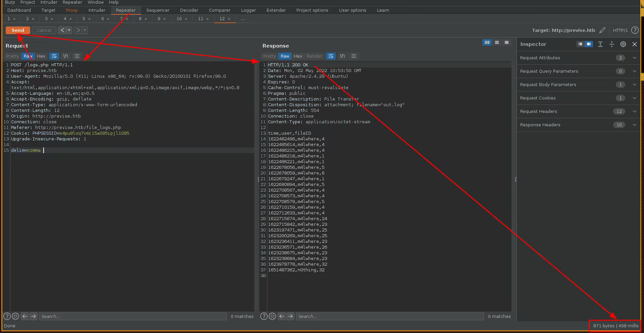Click the request search settings gear icon
Viewport: 644px width, 333px height.
coord(15,316)
